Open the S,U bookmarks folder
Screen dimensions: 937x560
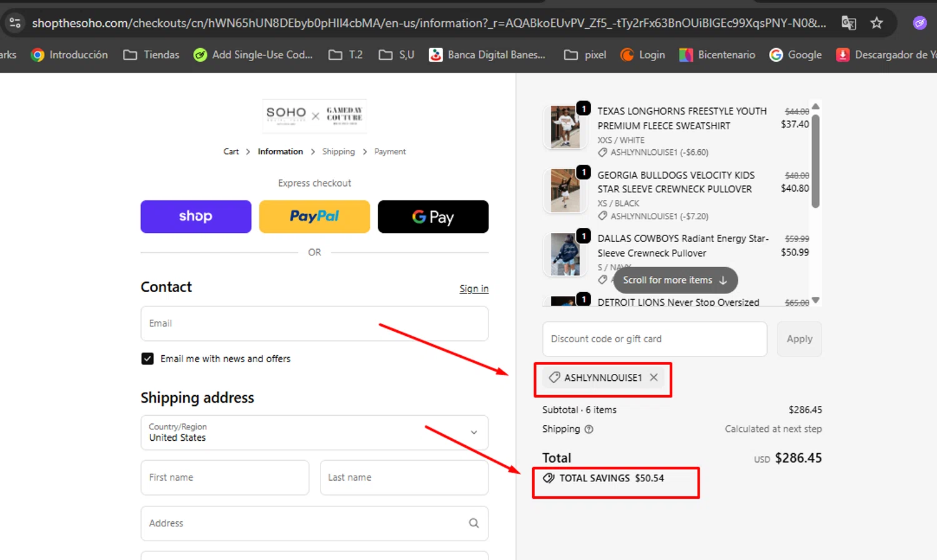397,55
